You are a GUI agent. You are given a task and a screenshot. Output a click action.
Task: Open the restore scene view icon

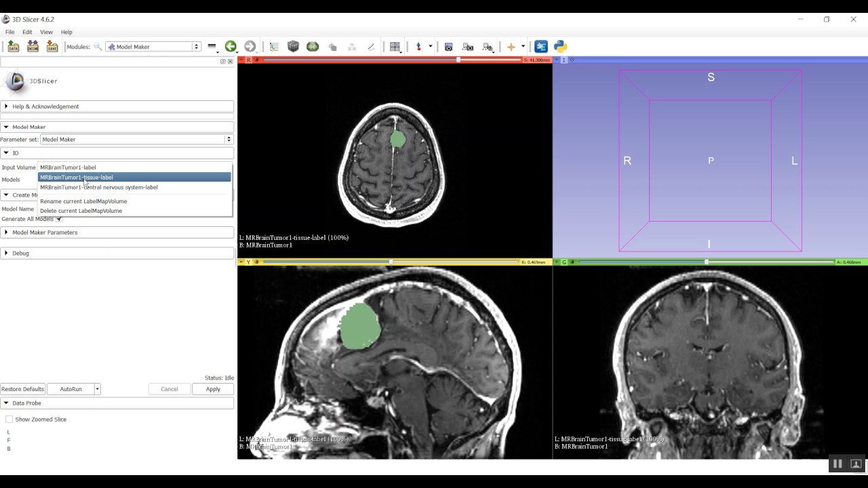pos(488,47)
